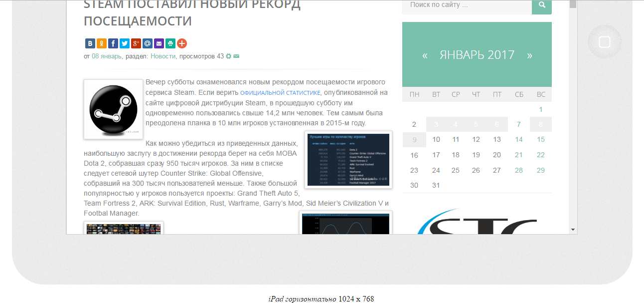Click day 25 in the calendar
The image size is (644, 303).
[x=456, y=170]
